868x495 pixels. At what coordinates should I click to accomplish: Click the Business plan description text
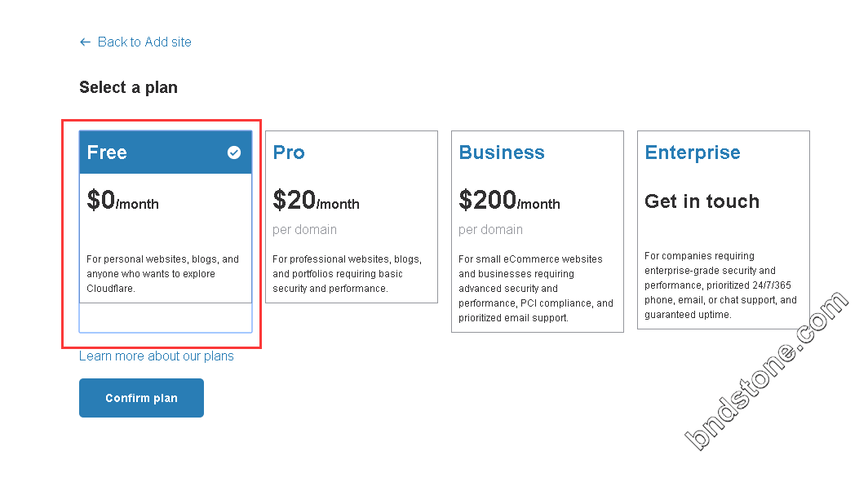click(536, 289)
